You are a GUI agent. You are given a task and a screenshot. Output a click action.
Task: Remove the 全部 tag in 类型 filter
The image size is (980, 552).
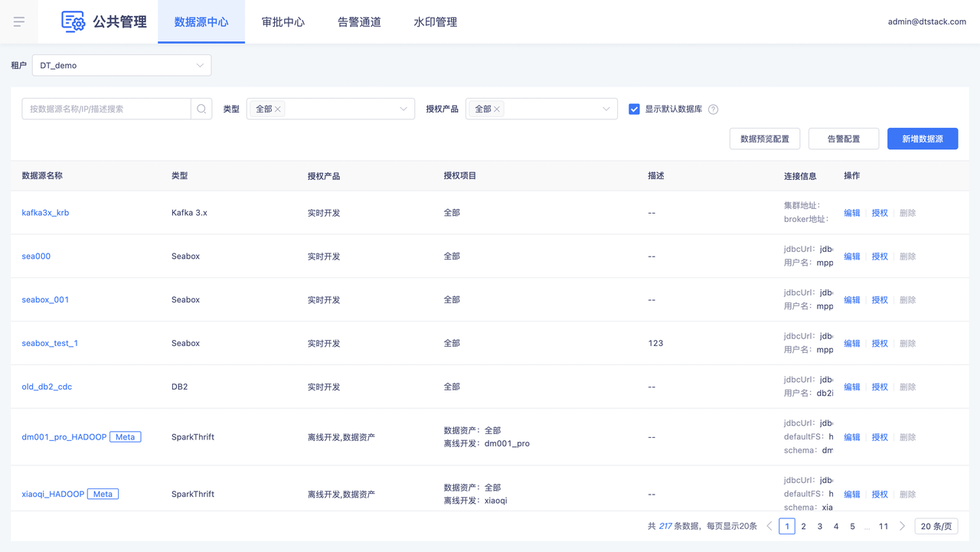[x=278, y=109]
